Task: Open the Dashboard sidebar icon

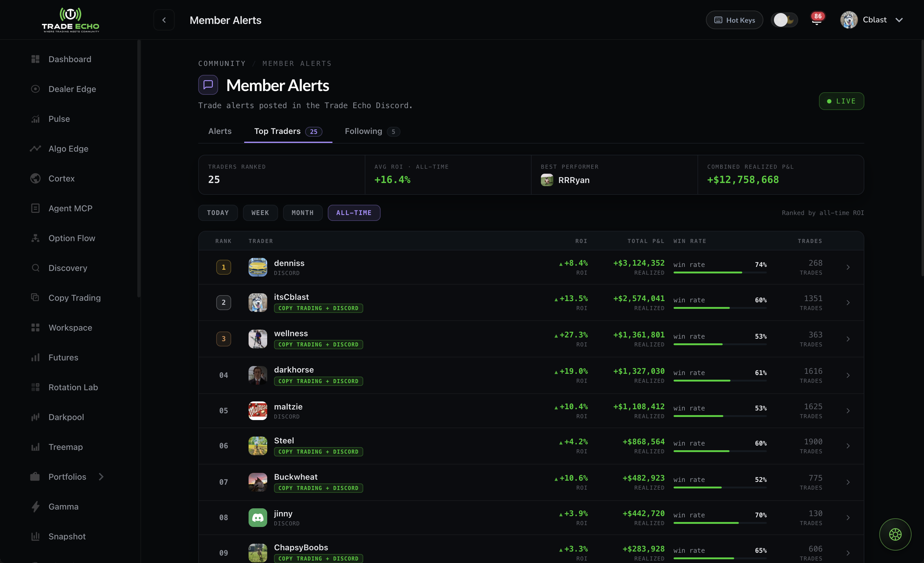Action: click(35, 59)
